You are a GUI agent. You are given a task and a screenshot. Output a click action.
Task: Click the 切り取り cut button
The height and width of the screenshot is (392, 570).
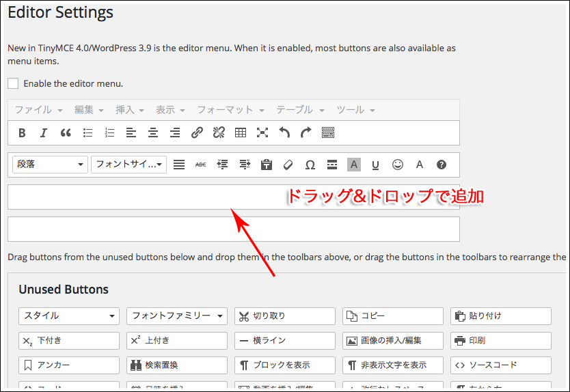pos(284,316)
